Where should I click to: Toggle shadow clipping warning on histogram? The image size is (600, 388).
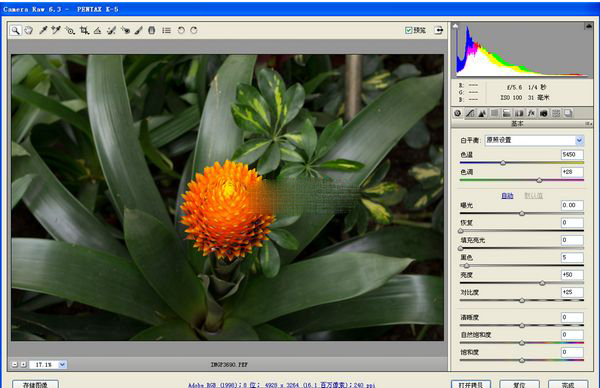pos(455,26)
